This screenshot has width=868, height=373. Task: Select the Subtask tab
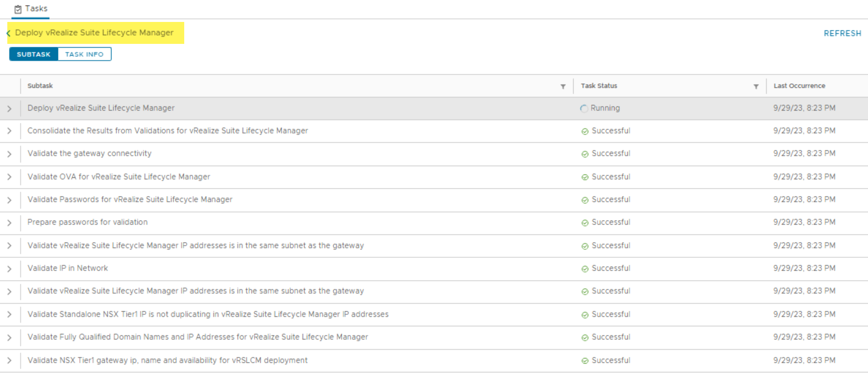(x=34, y=54)
